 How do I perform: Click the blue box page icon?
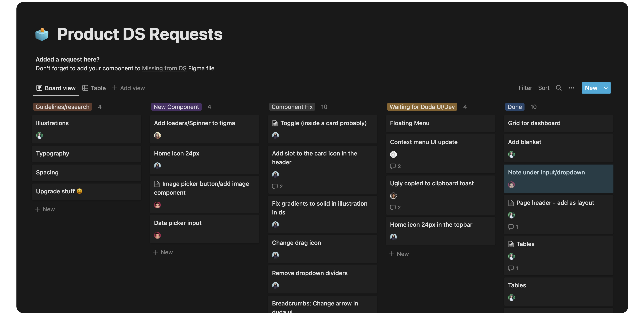42,34
